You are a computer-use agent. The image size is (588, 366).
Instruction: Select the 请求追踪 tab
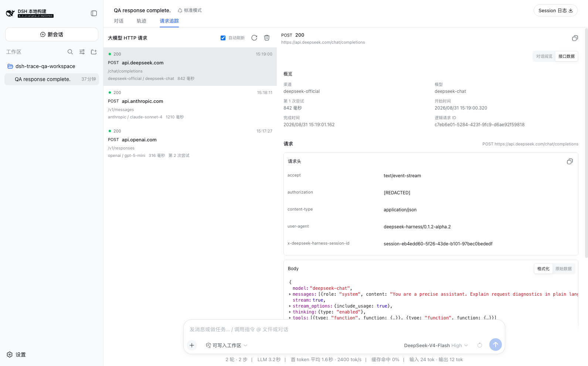tap(169, 21)
